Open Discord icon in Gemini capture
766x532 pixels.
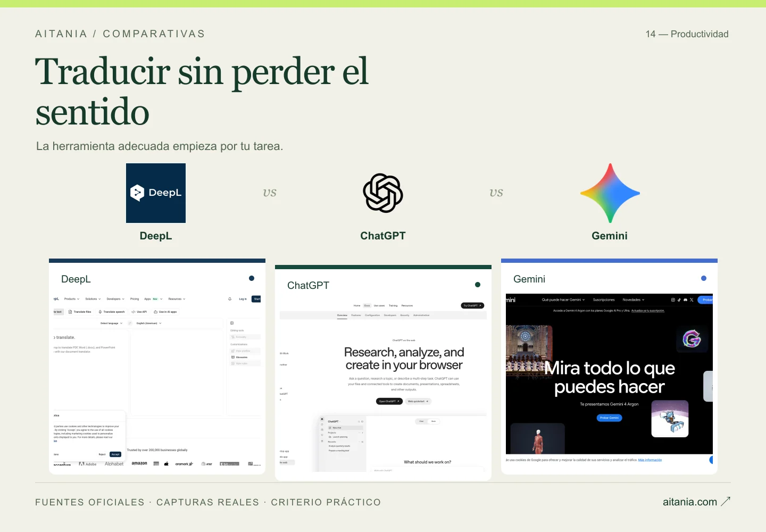(x=685, y=300)
